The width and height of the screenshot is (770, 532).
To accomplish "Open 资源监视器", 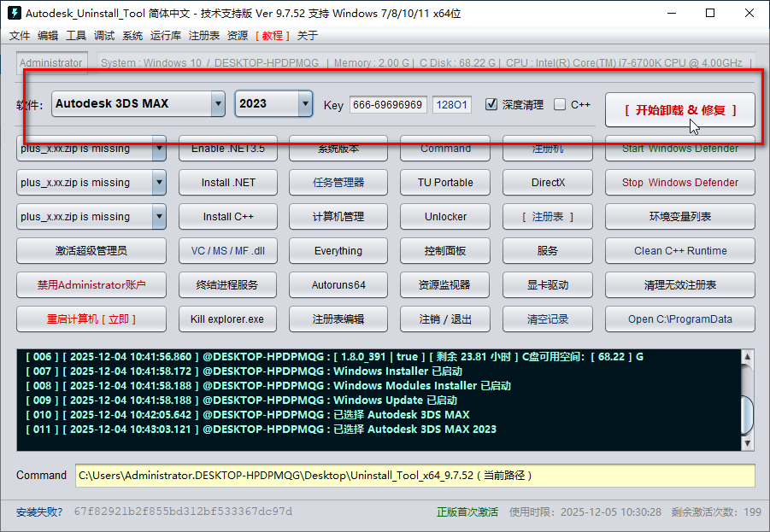I will (x=445, y=284).
